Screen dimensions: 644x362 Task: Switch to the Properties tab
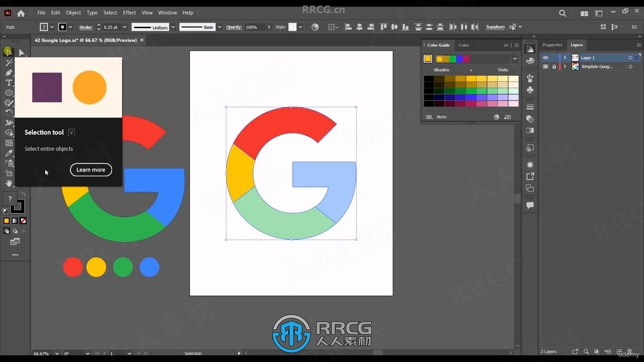[552, 45]
